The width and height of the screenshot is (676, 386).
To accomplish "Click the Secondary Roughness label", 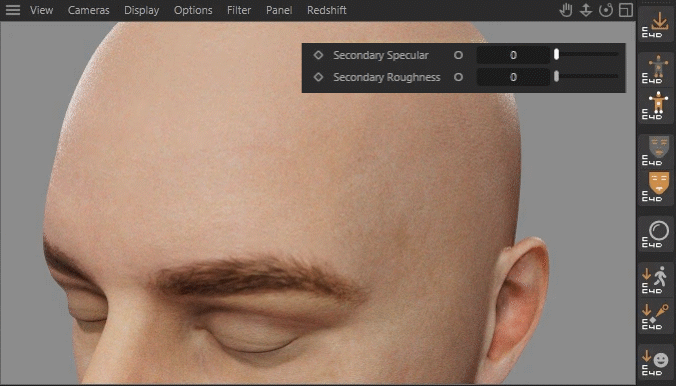I will click(387, 77).
